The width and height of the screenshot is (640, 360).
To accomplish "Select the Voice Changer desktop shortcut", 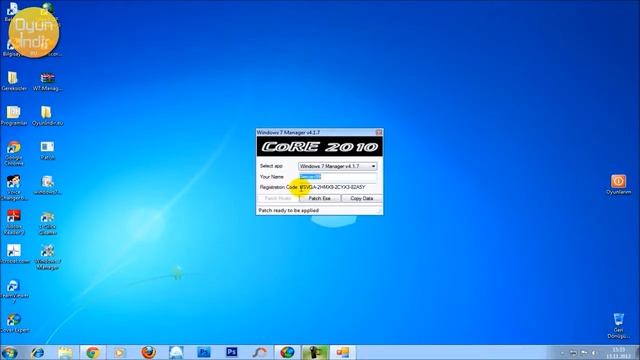I will (x=14, y=188).
